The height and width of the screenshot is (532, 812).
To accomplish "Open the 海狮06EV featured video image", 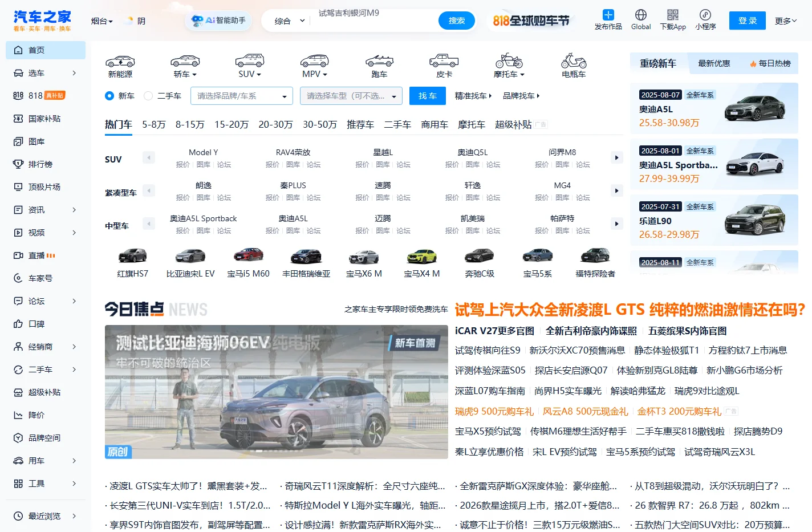I will tap(277, 392).
